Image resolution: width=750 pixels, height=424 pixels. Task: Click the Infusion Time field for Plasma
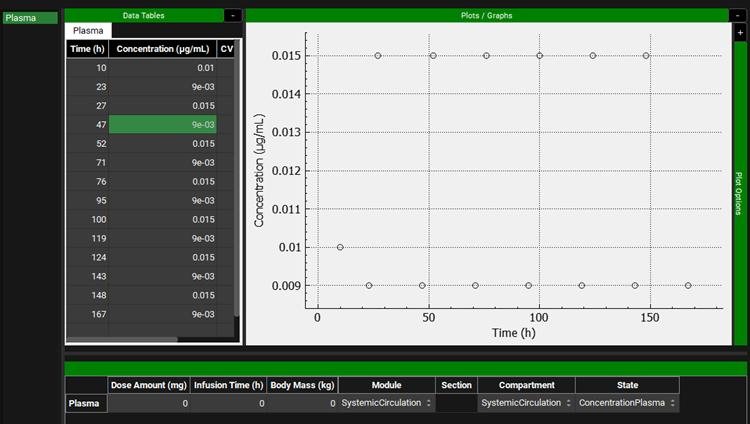[x=229, y=403]
